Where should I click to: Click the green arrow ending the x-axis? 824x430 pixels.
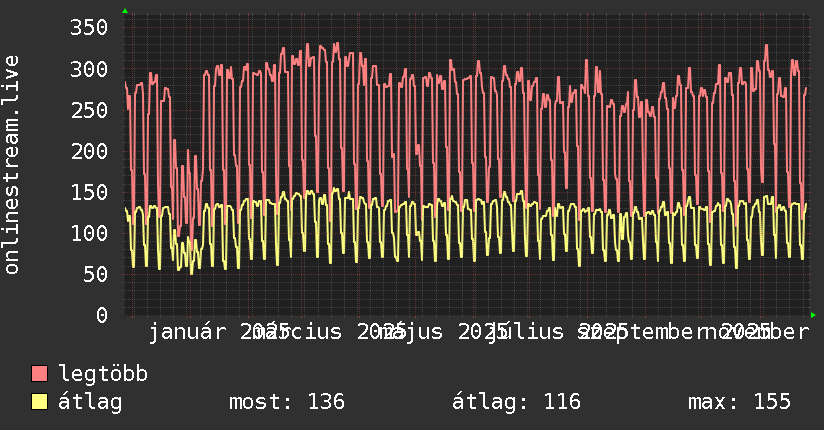coord(813,315)
